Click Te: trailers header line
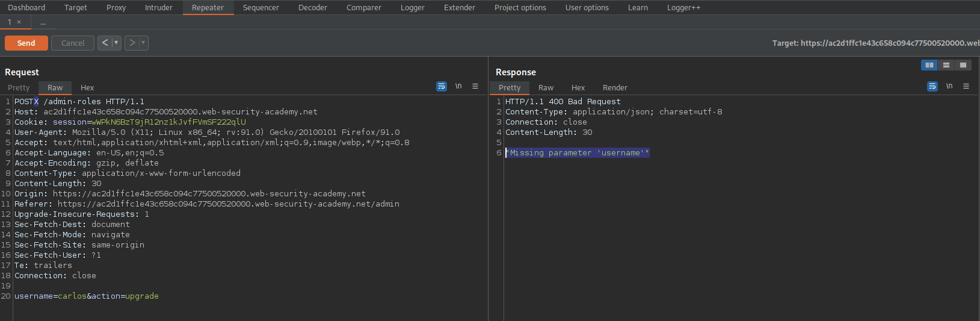This screenshot has height=321, width=980. pos(43,266)
